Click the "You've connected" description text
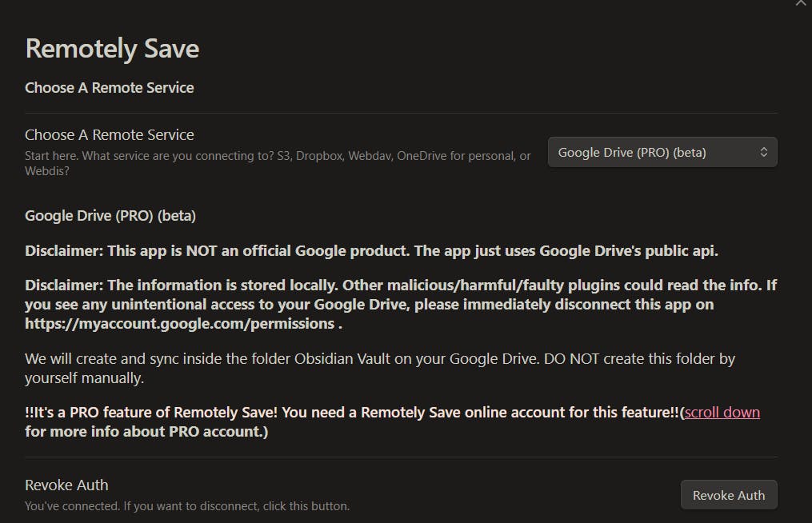The width and height of the screenshot is (812, 523). [x=187, y=506]
